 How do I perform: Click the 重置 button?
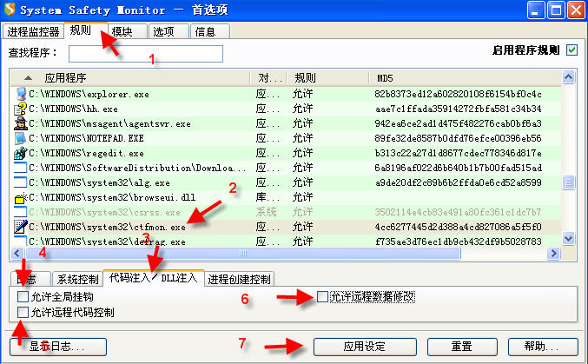point(462,347)
